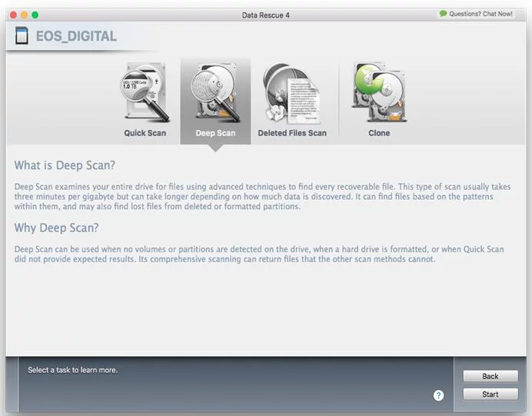Choose the Deleted Files Scan trash icon
This screenshot has width=532, height=416.
coord(292,93)
